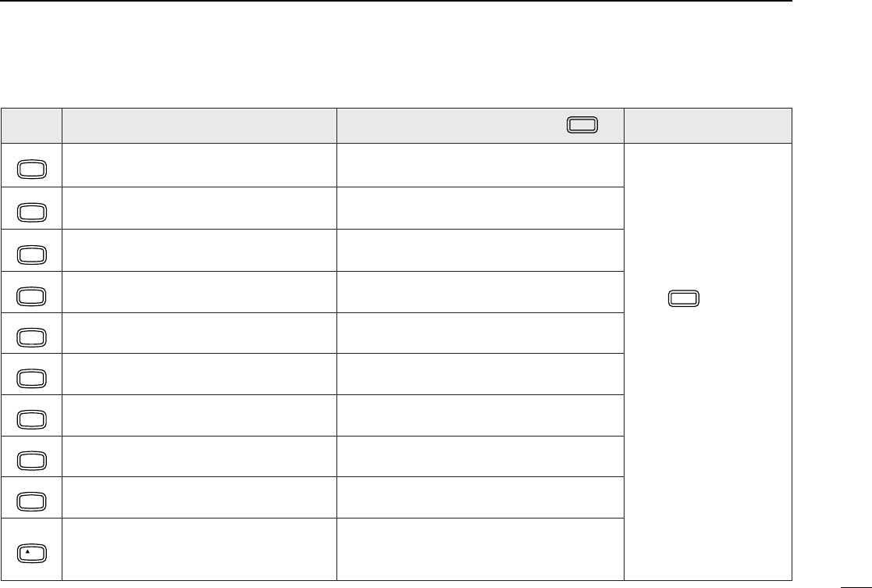The height and width of the screenshot is (588, 872).
Task: Click the empty second-column cell beside the up-arrow key
Action: click(x=199, y=549)
